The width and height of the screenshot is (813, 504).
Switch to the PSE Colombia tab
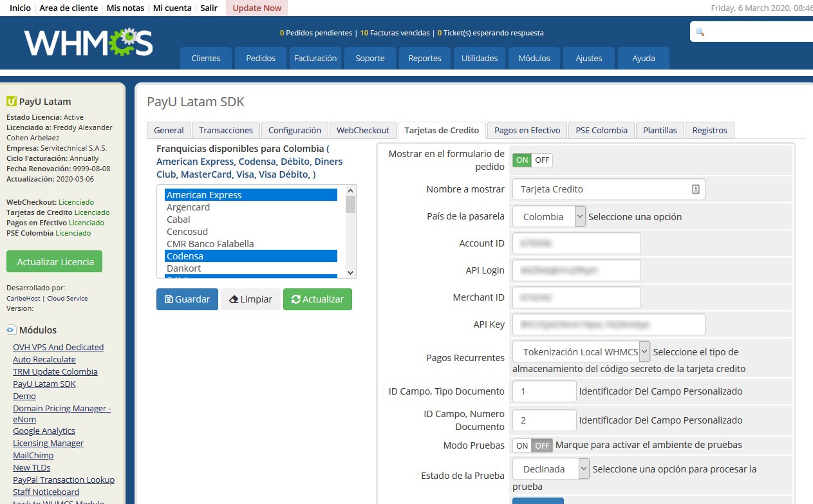pyautogui.click(x=602, y=130)
